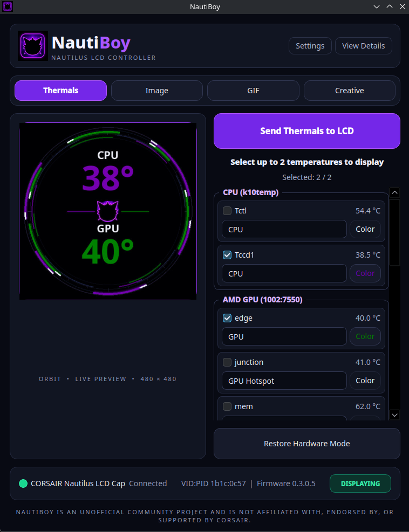Click the 38.5 °C Tccd1 reading
The image size is (409, 532).
pyautogui.click(x=368, y=255)
